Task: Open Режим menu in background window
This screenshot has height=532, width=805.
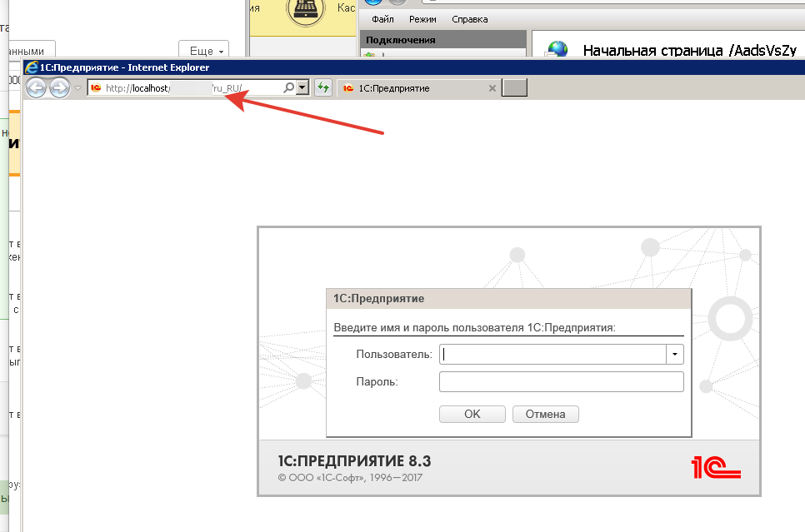Action: coord(422,19)
